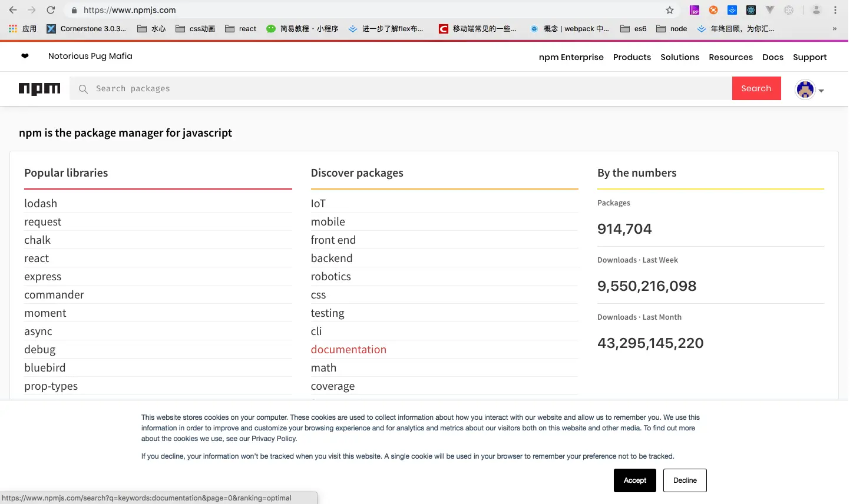Bookmark this page with the star icon
The width and height of the screenshot is (863, 504).
click(x=670, y=10)
